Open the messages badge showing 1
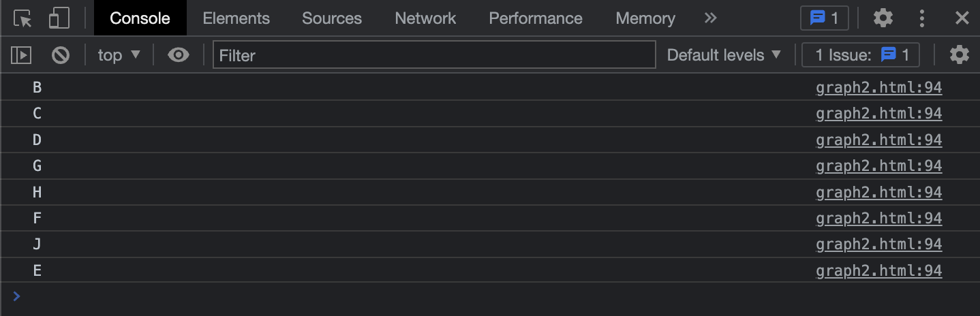980x316 pixels. tap(824, 18)
